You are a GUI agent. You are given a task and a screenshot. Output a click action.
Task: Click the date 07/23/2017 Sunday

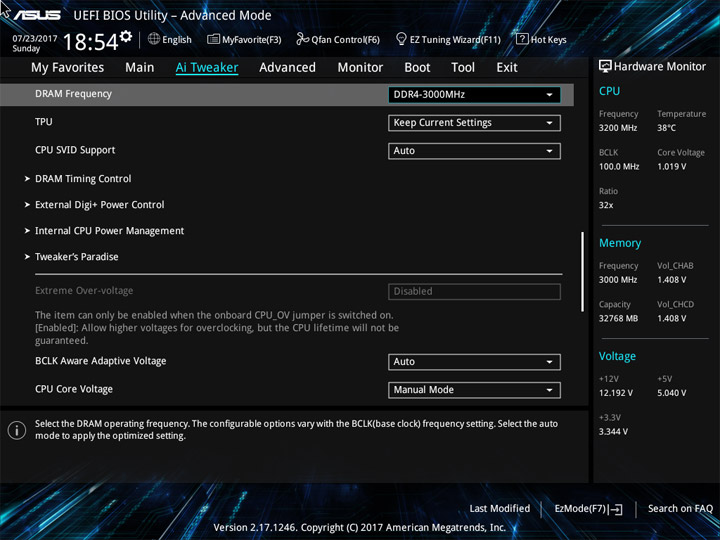34,44
